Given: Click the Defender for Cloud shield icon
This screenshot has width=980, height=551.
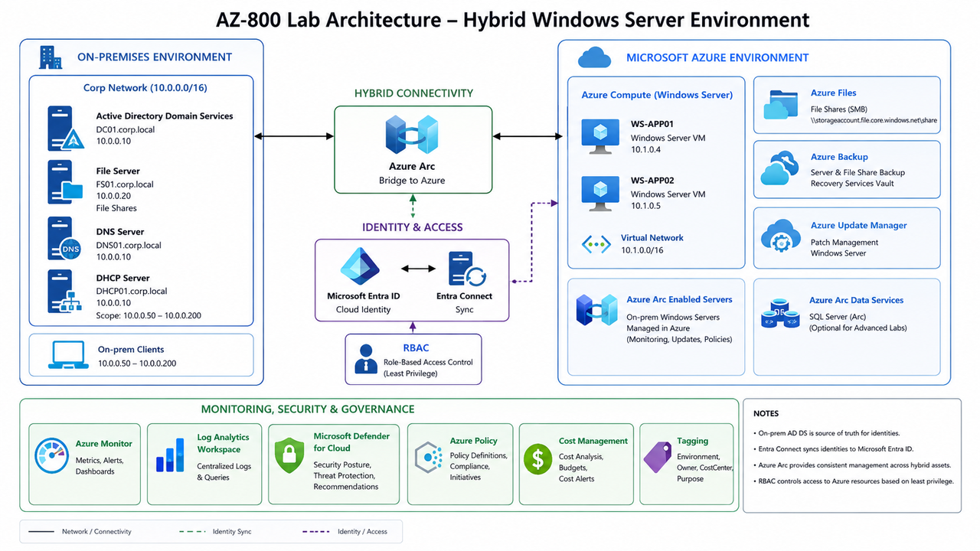Looking at the screenshot, I should [289, 455].
